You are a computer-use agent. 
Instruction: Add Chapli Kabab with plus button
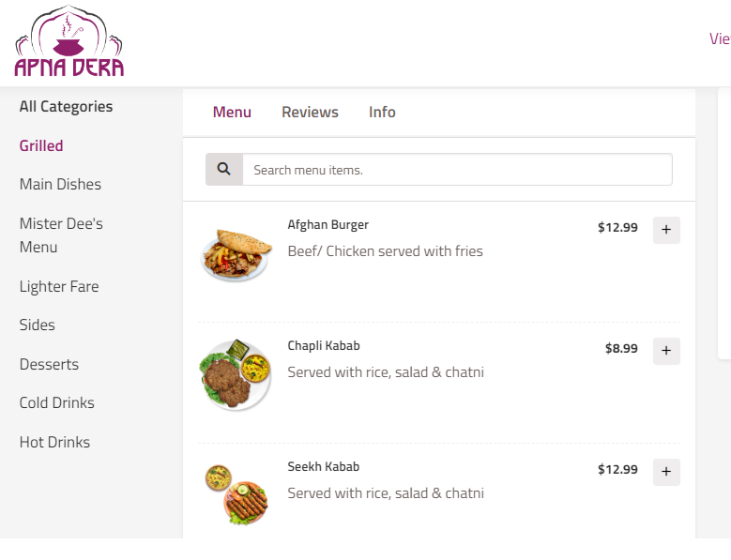pyautogui.click(x=666, y=351)
